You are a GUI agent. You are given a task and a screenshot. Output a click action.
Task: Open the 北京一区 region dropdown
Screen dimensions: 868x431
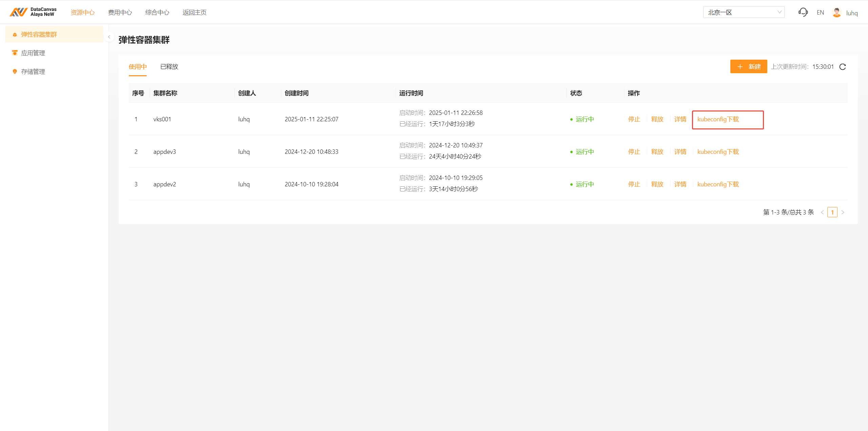[x=744, y=12]
